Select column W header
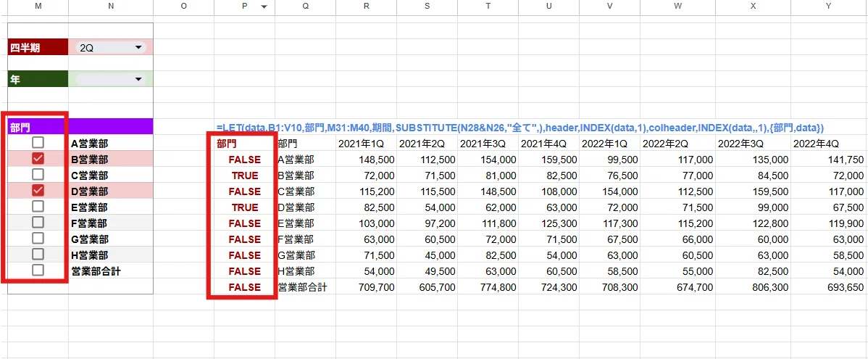Viewport: 868px width, 359px height. pos(678,6)
